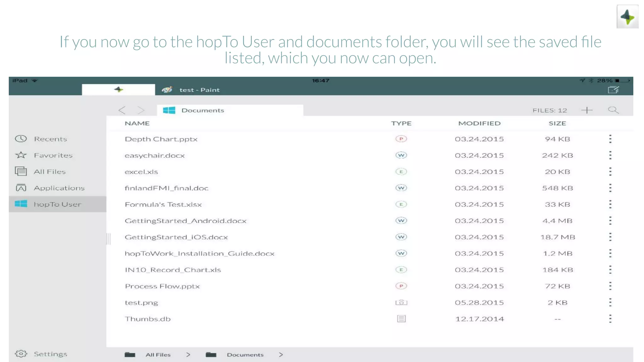The height and width of the screenshot is (362, 644).
Task: Click the sidebar resize handle grip
Action: [x=108, y=239]
